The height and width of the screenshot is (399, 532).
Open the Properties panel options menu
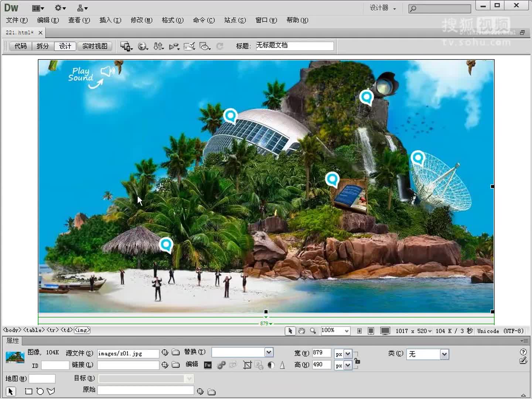[524, 341]
